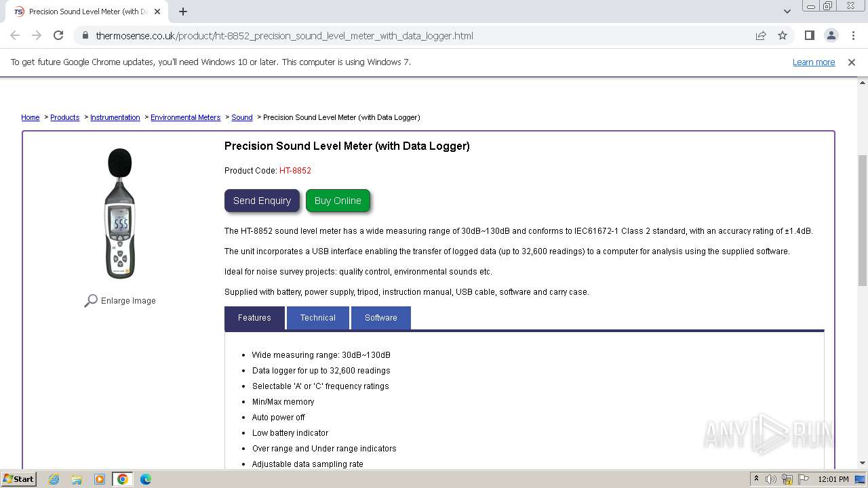Click Chrome icon in taskbar

click(x=123, y=479)
